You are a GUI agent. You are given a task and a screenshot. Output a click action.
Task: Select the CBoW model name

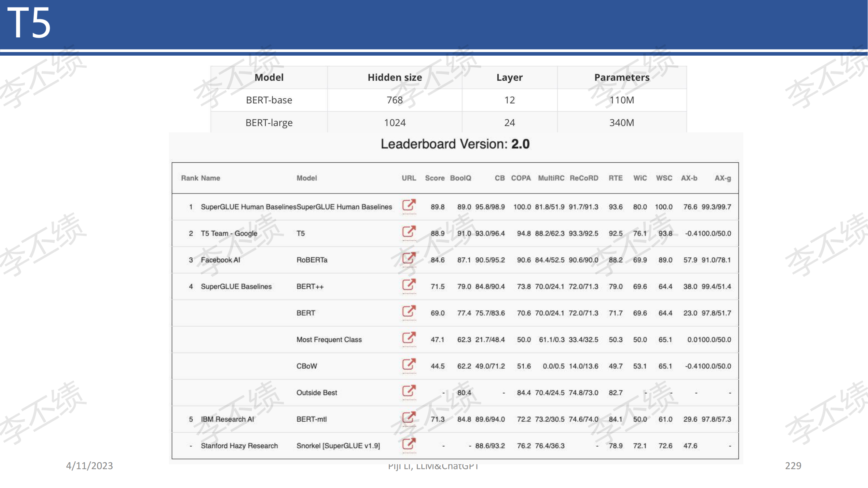[x=307, y=366]
